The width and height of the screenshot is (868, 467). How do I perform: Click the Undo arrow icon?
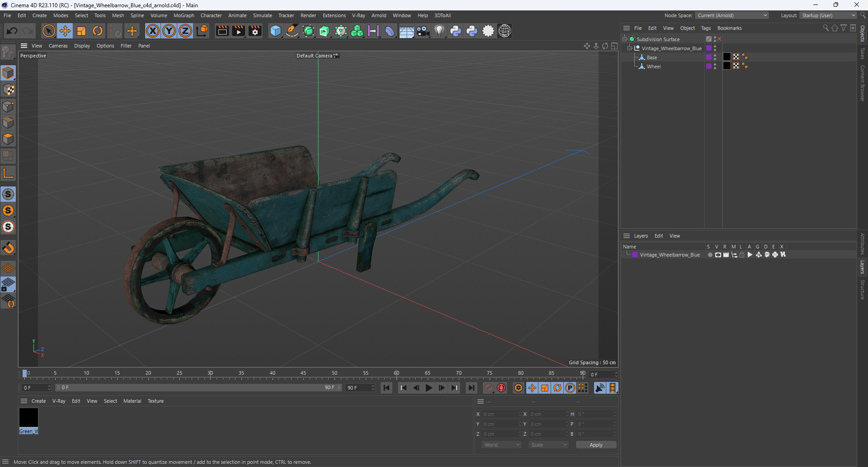tap(12, 31)
